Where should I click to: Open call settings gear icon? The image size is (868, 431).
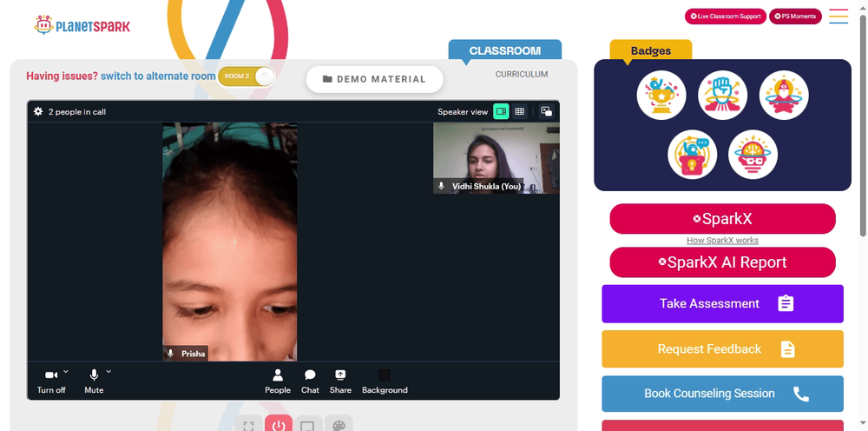tap(37, 111)
